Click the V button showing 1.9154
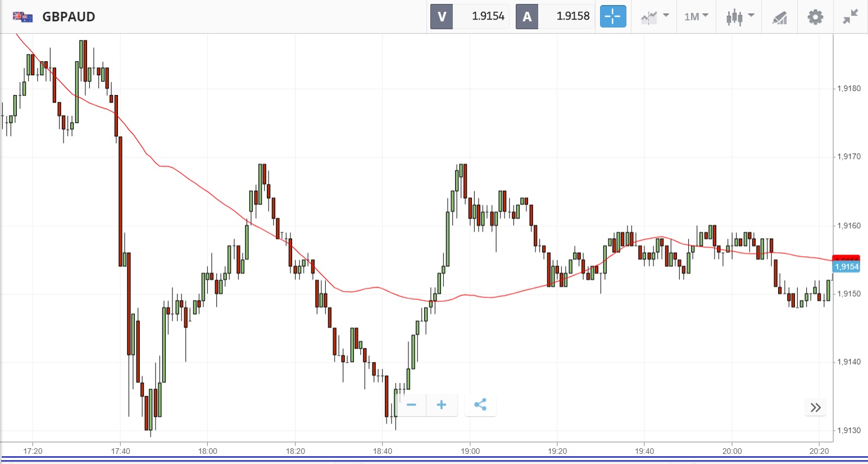 point(470,16)
